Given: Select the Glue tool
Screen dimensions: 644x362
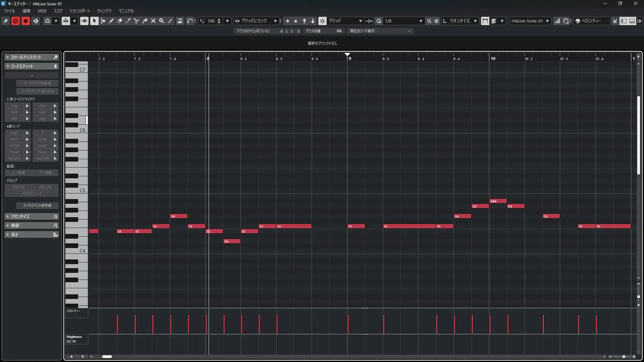Looking at the screenshot, I should click(145, 21).
